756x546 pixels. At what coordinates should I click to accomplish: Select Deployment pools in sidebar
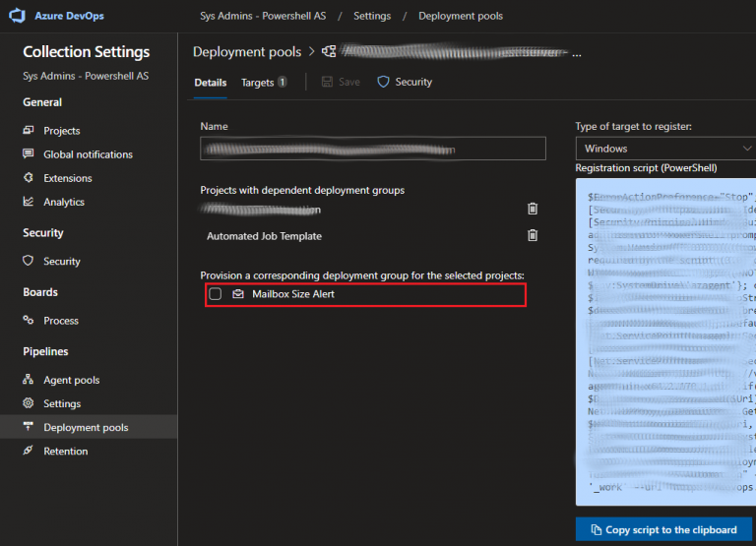coord(86,427)
